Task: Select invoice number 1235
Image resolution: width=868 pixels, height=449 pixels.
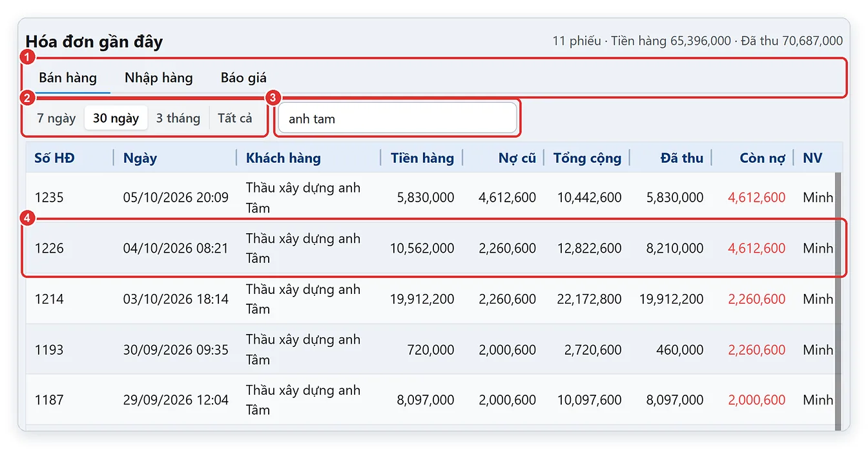Action: [49, 198]
